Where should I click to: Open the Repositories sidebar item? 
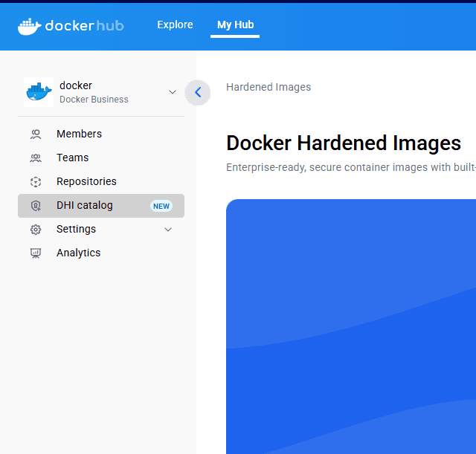(x=86, y=182)
